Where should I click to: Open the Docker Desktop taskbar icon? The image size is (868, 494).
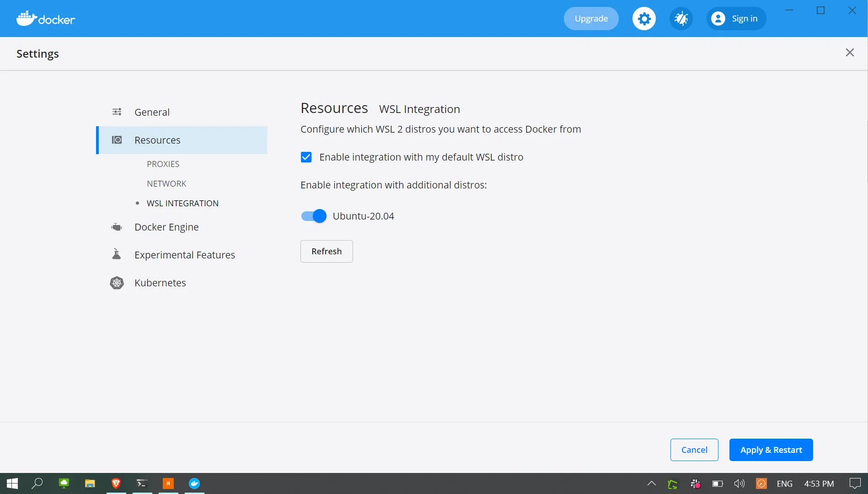pyautogui.click(x=194, y=483)
